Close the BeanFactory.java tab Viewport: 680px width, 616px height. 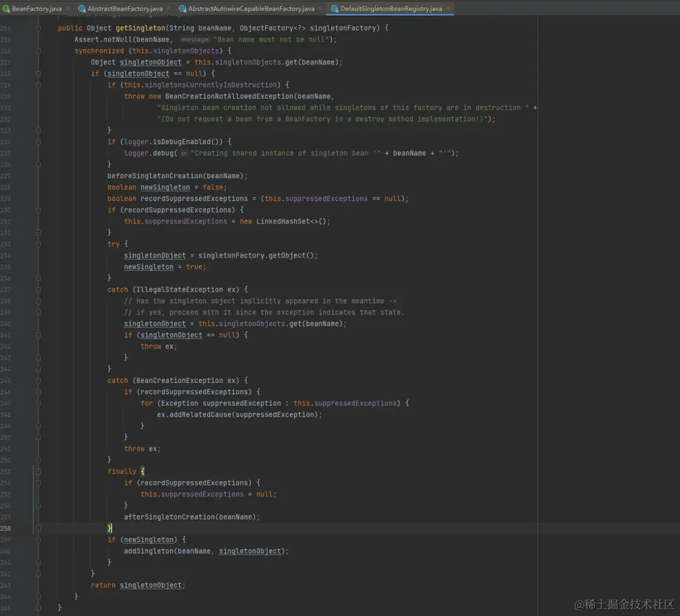tap(68, 8)
